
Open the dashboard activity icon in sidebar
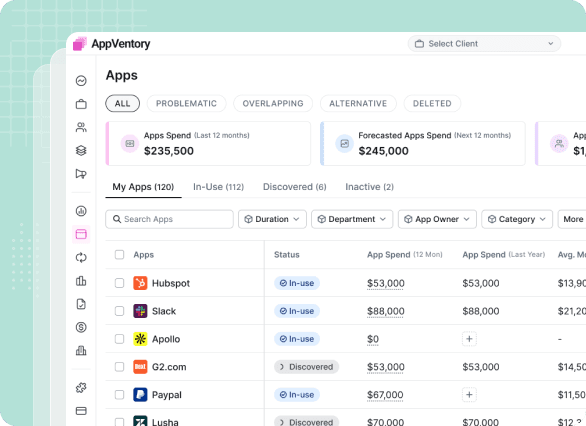click(81, 81)
